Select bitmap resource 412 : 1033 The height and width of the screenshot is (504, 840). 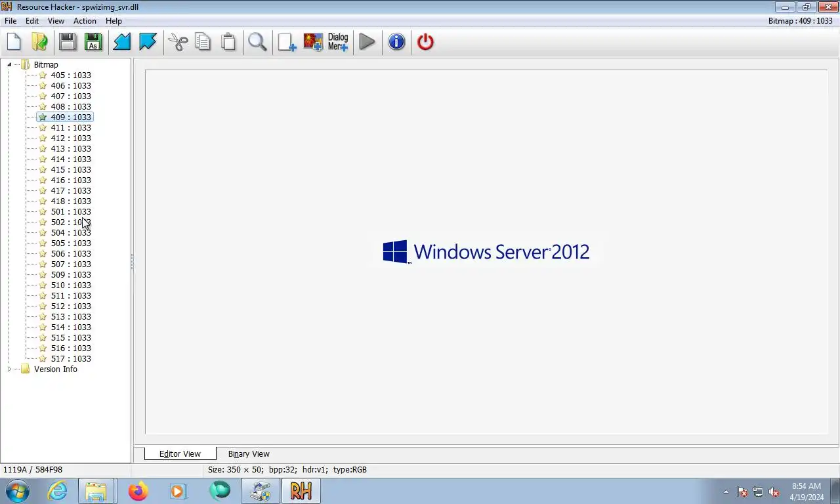click(71, 138)
